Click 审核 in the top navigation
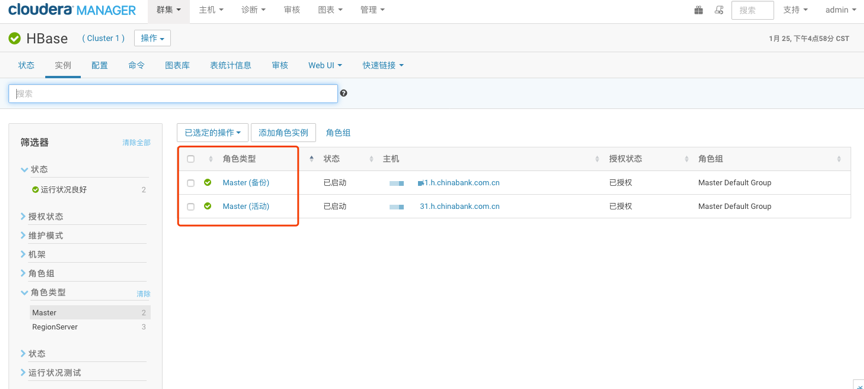864x389 pixels. point(291,10)
